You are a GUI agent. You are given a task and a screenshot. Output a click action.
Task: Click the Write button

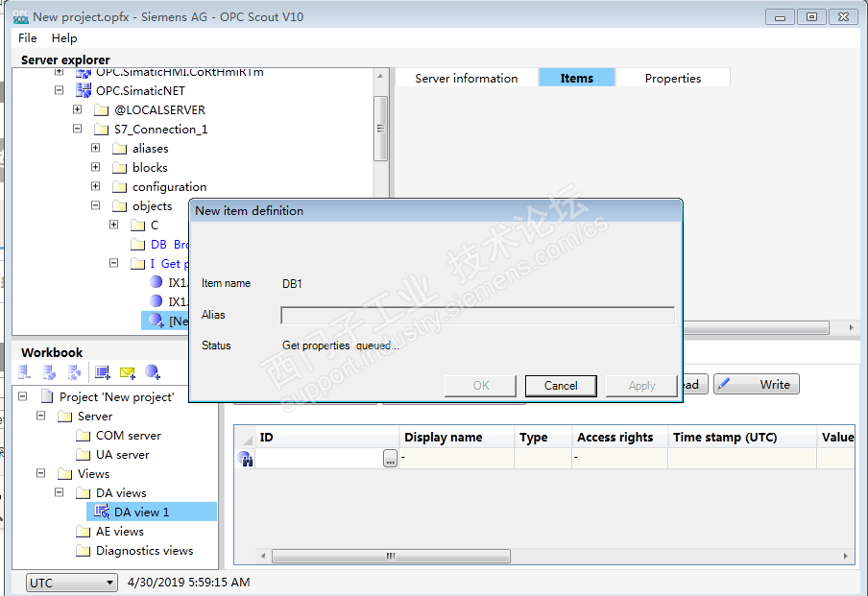click(x=757, y=384)
